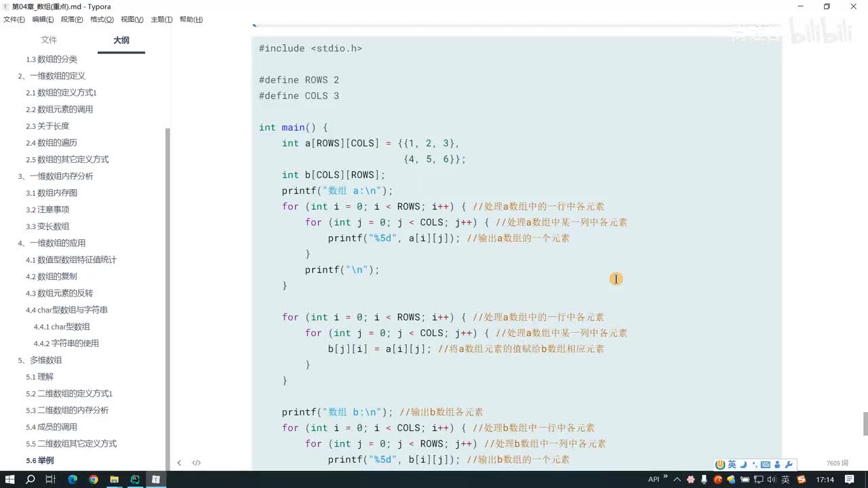Open network settings tray icon
This screenshot has height=488, width=868.
[x=759, y=479]
